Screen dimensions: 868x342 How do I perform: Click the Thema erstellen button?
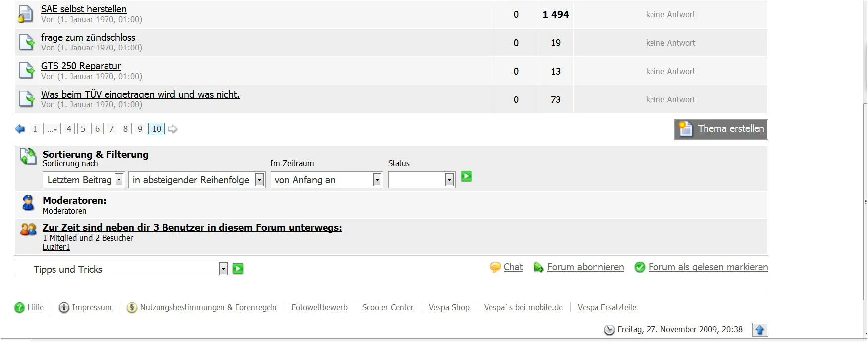point(721,129)
